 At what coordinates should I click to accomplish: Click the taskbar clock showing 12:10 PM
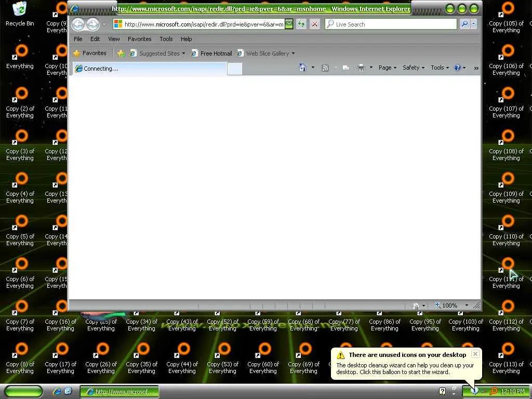pos(512,392)
